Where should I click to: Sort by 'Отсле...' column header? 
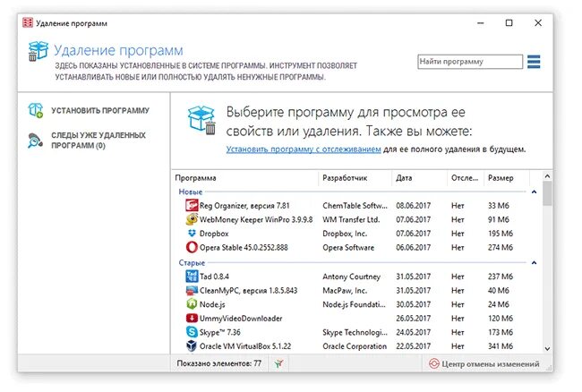466,178
